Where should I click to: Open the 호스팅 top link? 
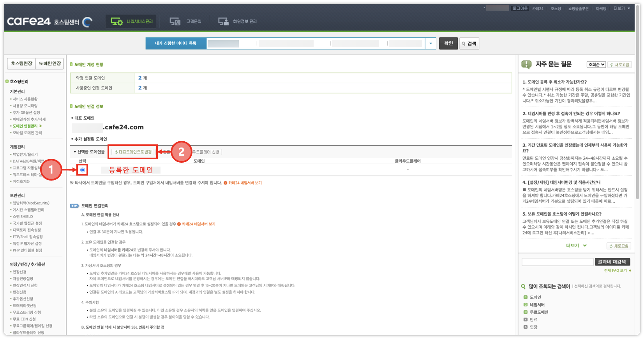point(556,9)
